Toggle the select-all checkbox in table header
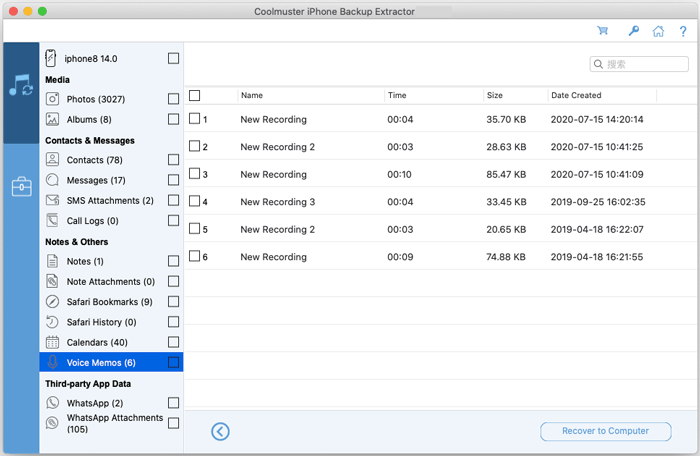This screenshot has height=456, width=700. (194, 95)
